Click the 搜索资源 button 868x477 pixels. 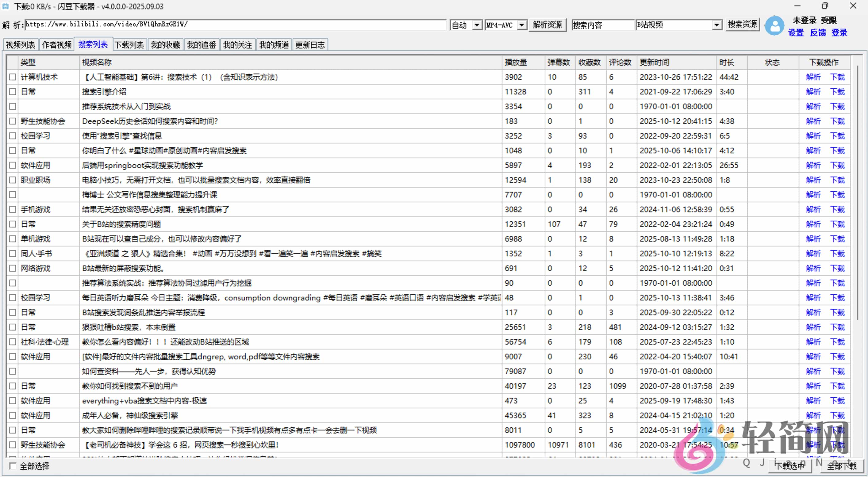pos(742,25)
